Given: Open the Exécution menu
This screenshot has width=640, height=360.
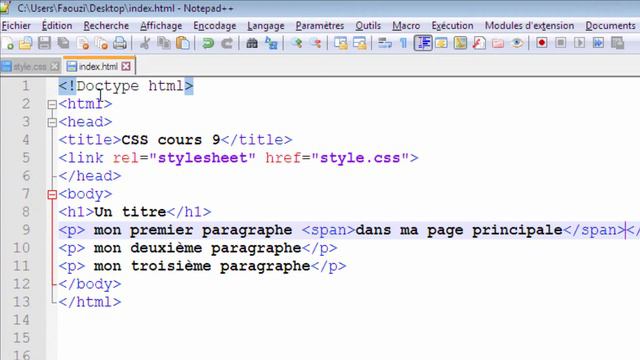Looking at the screenshot, I should tap(452, 26).
